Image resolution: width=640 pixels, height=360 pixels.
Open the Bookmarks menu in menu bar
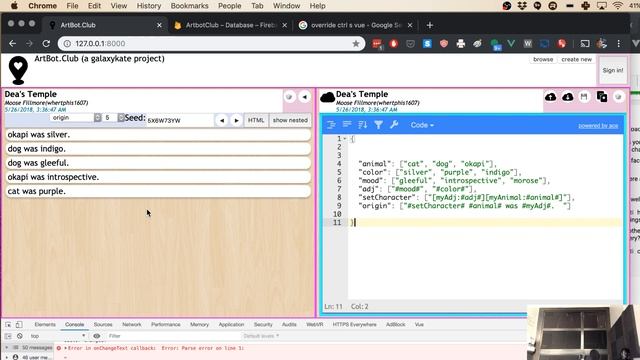click(189, 6)
